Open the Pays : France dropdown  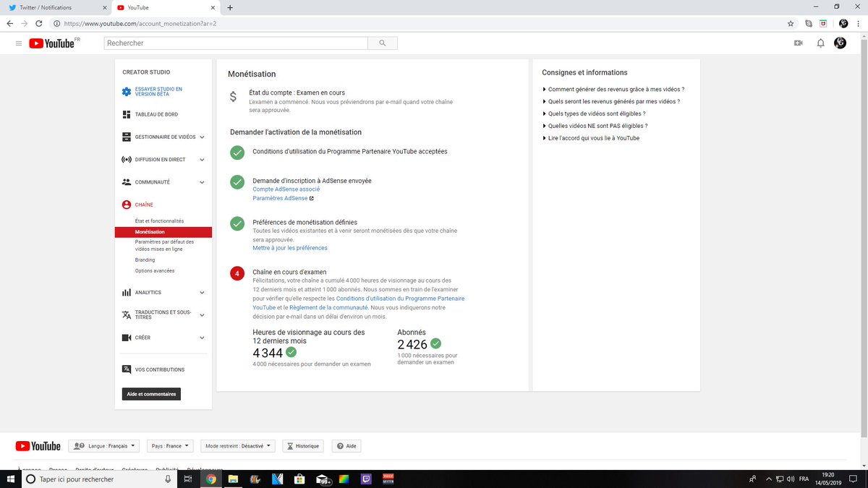(x=171, y=446)
